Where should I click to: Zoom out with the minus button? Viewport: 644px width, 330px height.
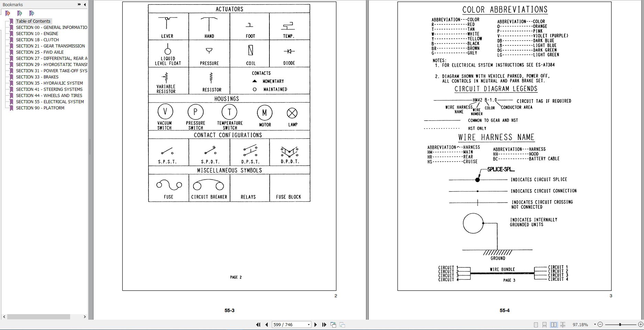coord(600,324)
